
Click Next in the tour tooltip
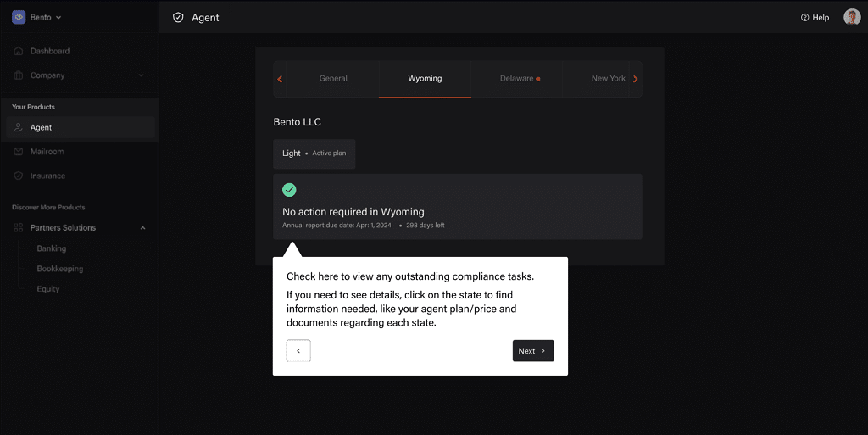pos(533,351)
